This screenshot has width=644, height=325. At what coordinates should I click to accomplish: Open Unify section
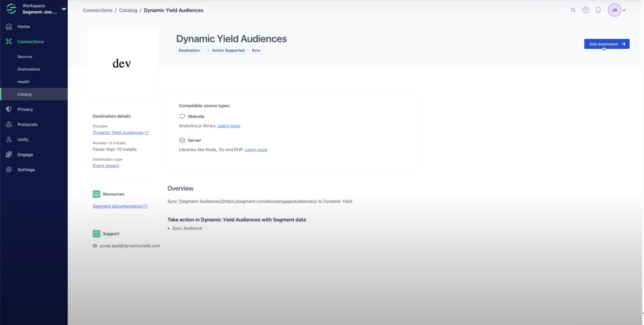(x=23, y=140)
